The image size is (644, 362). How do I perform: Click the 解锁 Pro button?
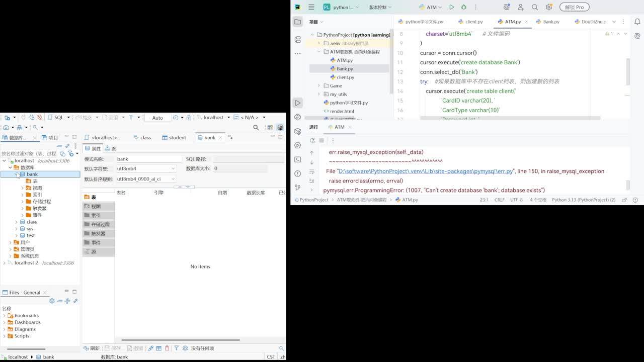coord(574,7)
